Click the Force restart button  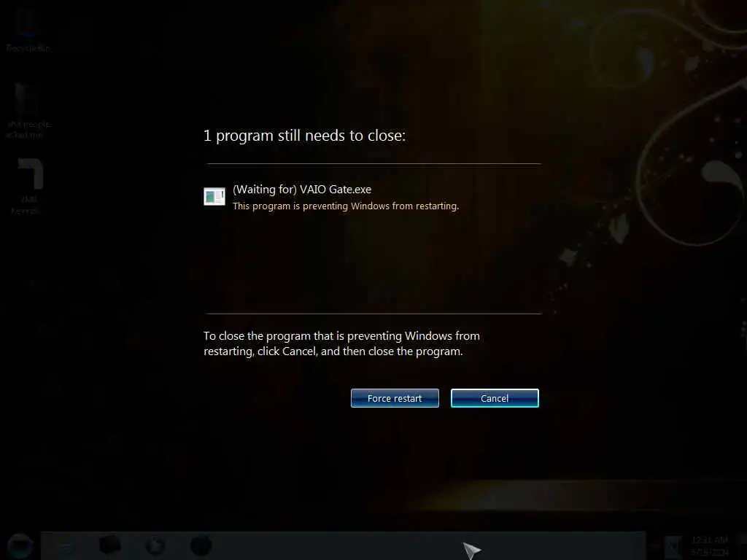[x=395, y=398]
